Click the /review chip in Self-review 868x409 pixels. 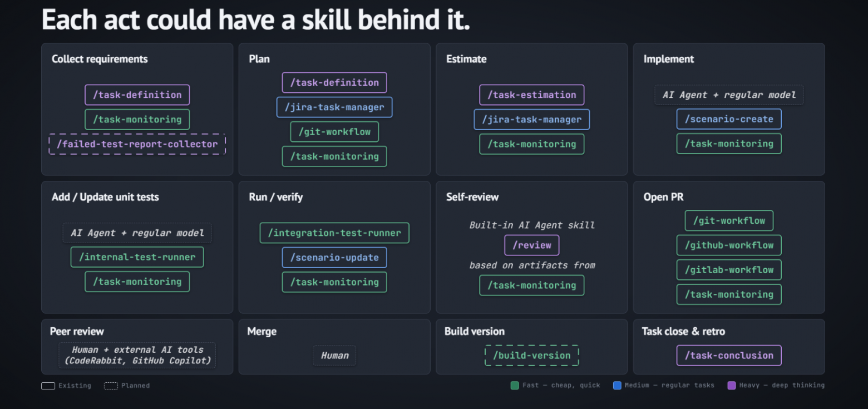[531, 245]
